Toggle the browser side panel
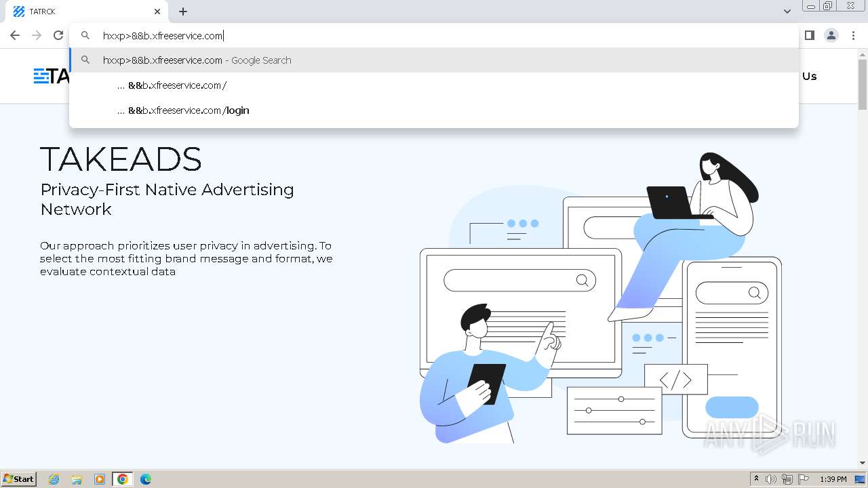This screenshot has height=488, width=868. click(x=809, y=35)
